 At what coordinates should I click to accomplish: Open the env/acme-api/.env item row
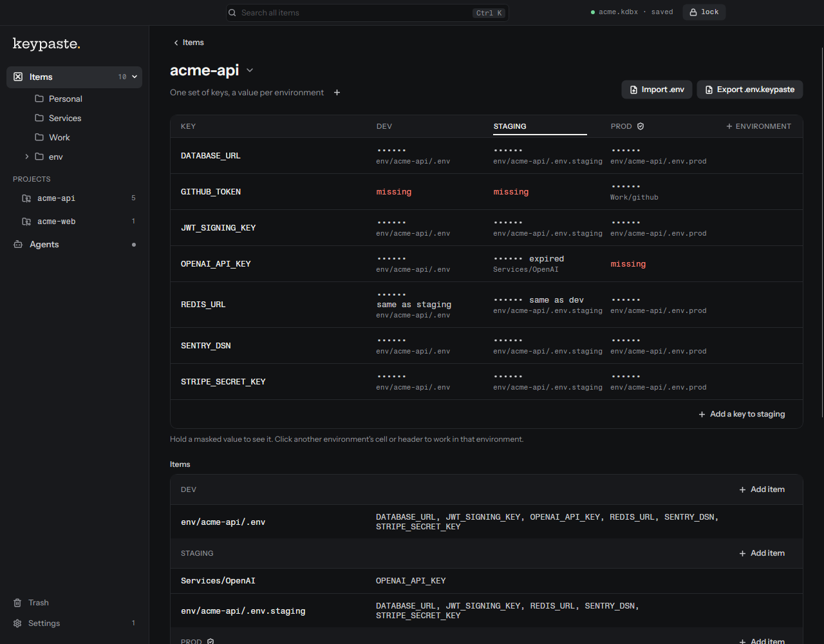coord(486,522)
